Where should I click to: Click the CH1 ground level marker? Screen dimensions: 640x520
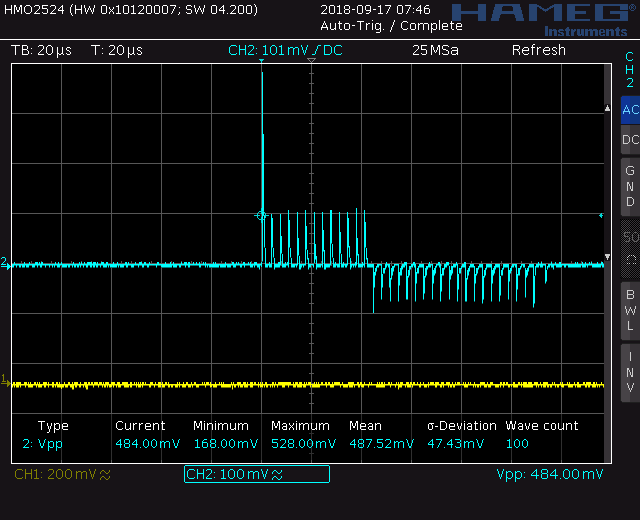[5, 380]
